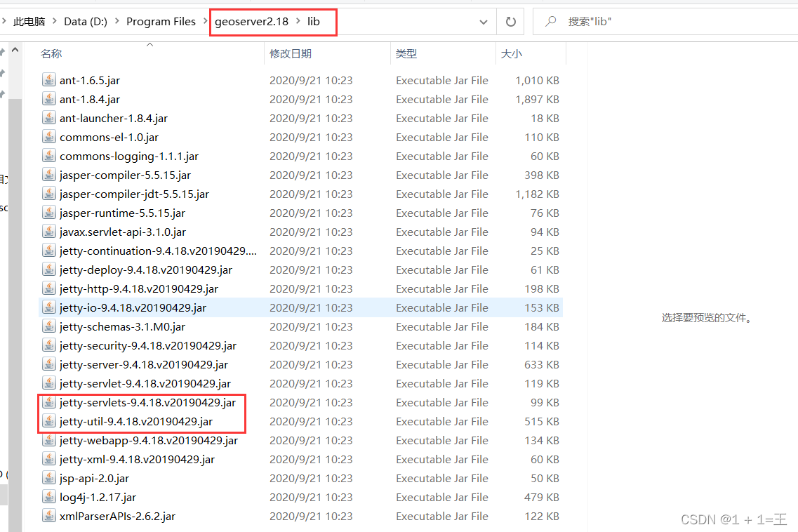Click the jar icon of jetty-http-9.4.18 file
This screenshot has width=798, height=532.
[49, 288]
